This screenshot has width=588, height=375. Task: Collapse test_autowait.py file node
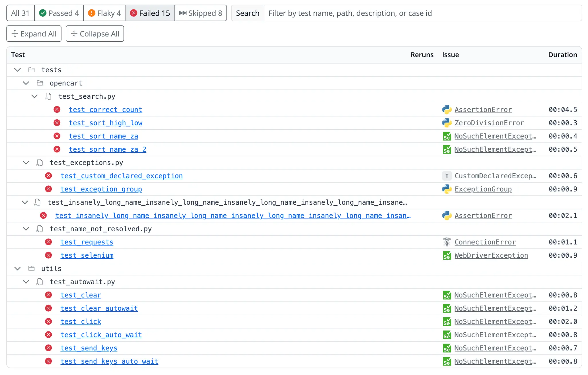26,282
